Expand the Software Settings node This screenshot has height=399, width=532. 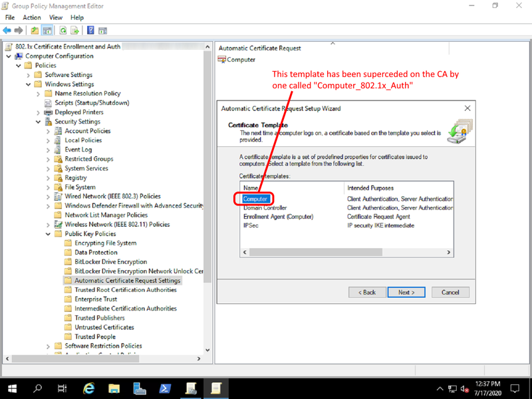pos(29,75)
